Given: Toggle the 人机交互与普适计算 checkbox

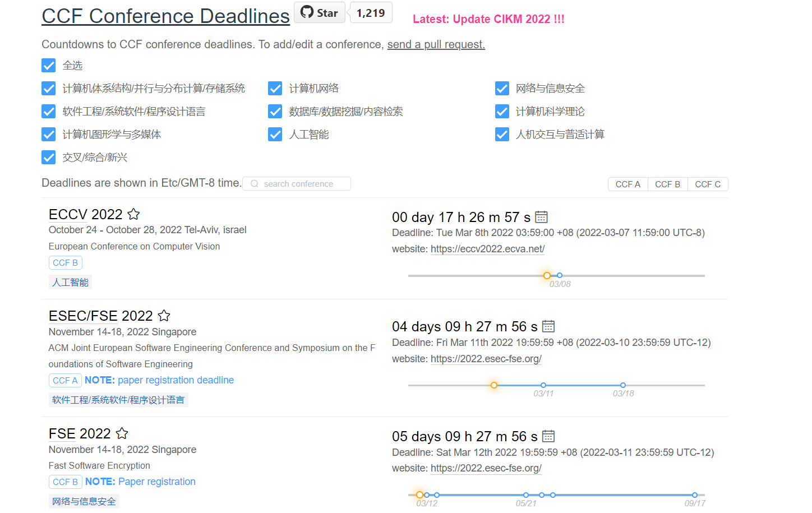Looking at the screenshot, I should click(x=502, y=135).
